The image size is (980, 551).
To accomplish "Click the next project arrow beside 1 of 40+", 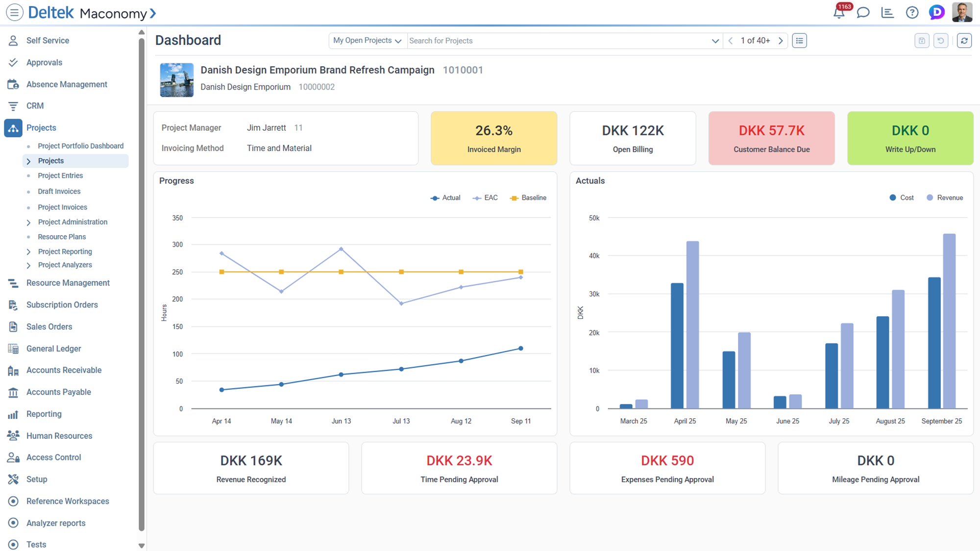I will click(781, 41).
